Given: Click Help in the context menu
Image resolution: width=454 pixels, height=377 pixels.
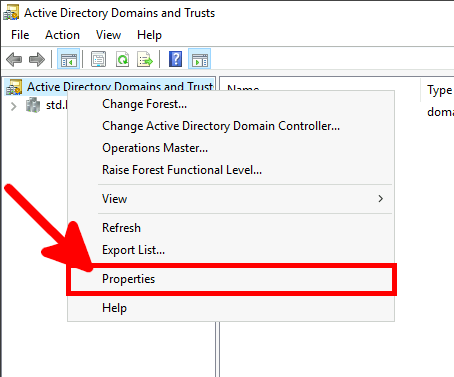Looking at the screenshot, I should (231, 308).
